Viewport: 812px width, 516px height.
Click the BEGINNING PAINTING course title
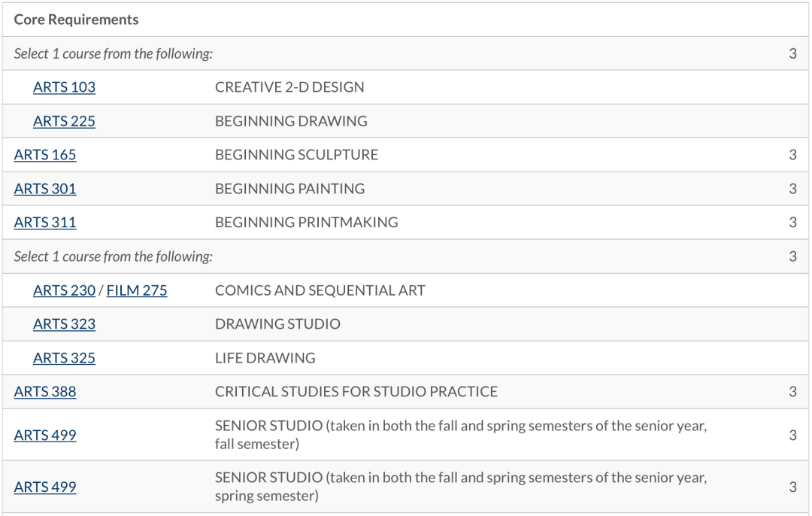[x=289, y=189]
